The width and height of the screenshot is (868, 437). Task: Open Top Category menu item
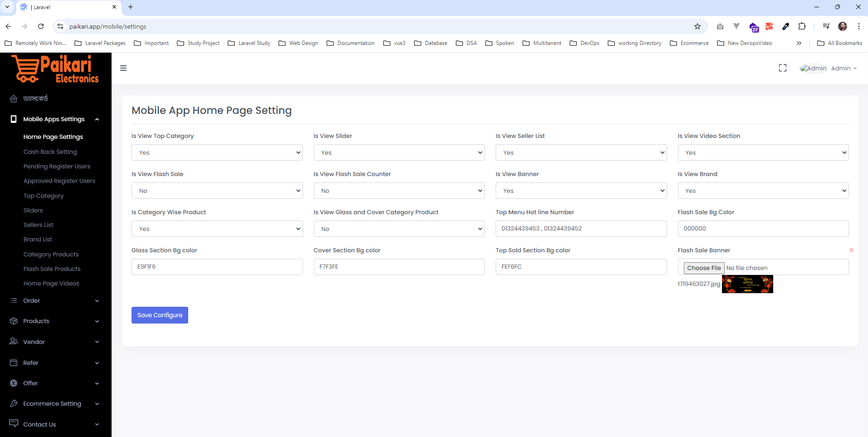point(44,196)
